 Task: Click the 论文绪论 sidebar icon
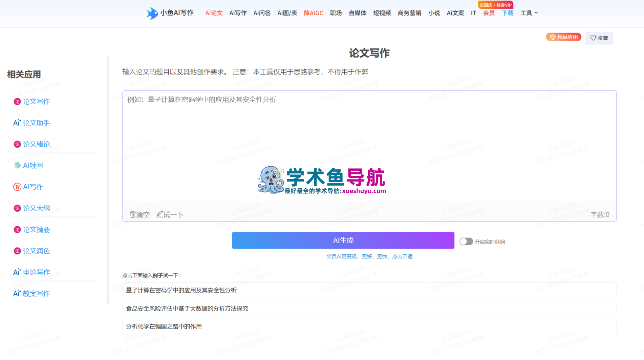[x=17, y=144]
